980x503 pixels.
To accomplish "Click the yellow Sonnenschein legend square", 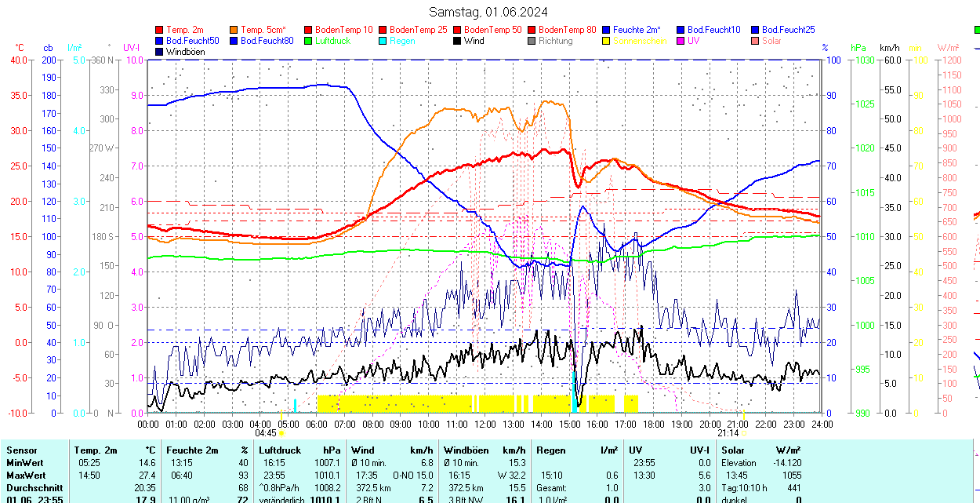I will (x=607, y=41).
